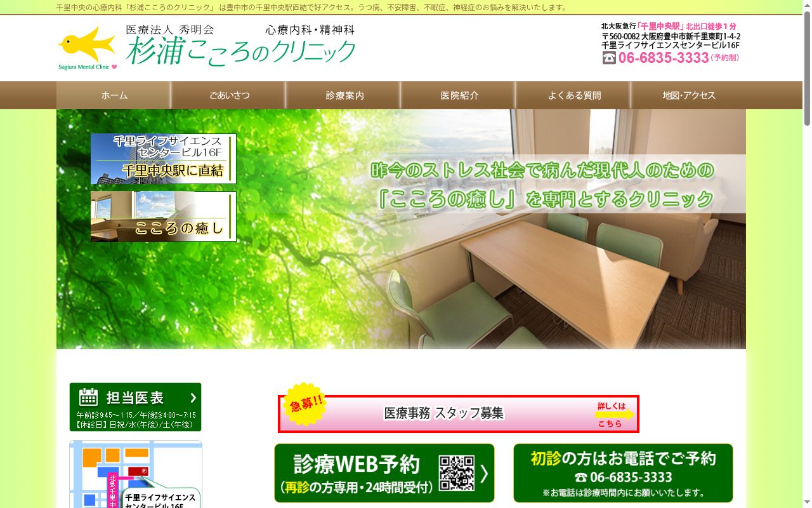Click the chevron arrow on 担当医表

point(193,398)
